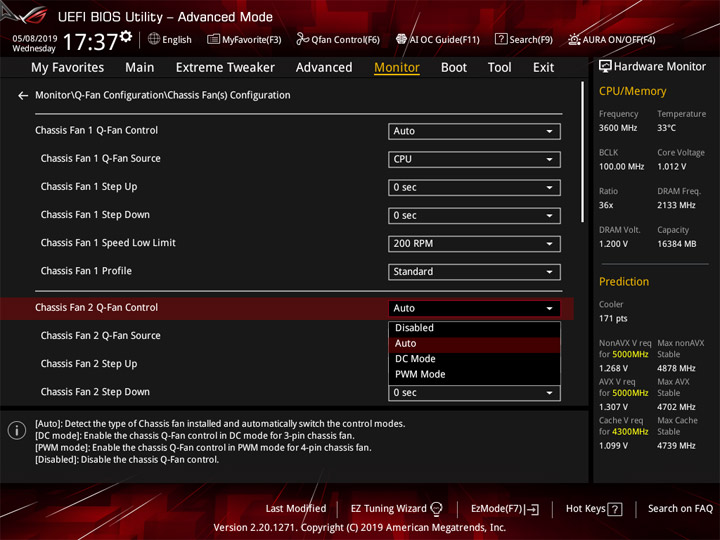Open Chassis Fan 1 Step Up dropdown
This screenshot has width=720, height=540.
(x=474, y=187)
